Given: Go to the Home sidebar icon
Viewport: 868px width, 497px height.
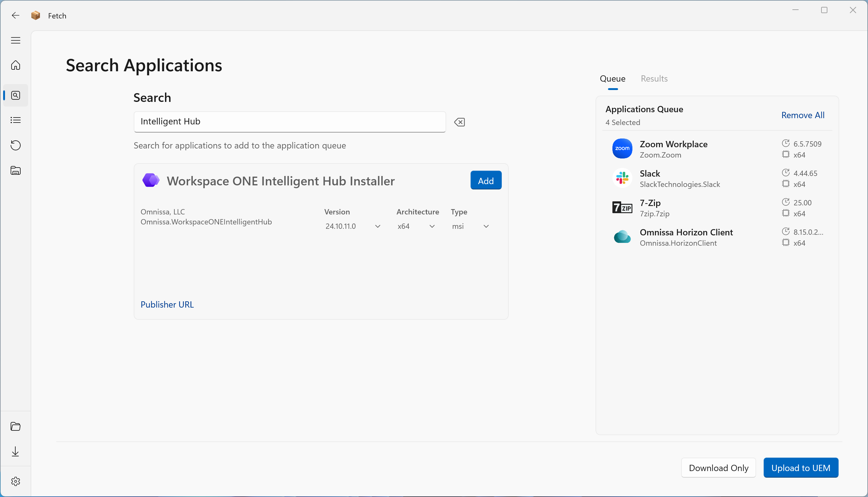Looking at the screenshot, I should pos(16,65).
